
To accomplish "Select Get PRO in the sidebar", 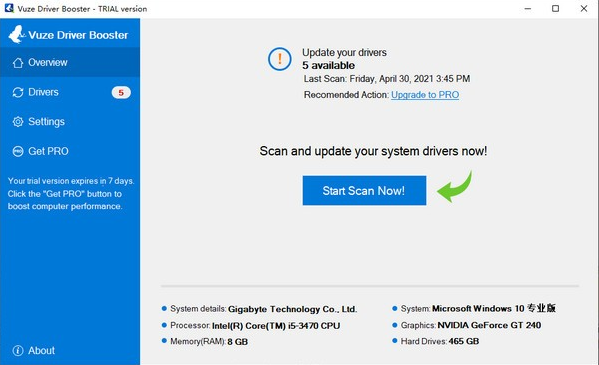I will click(70, 151).
